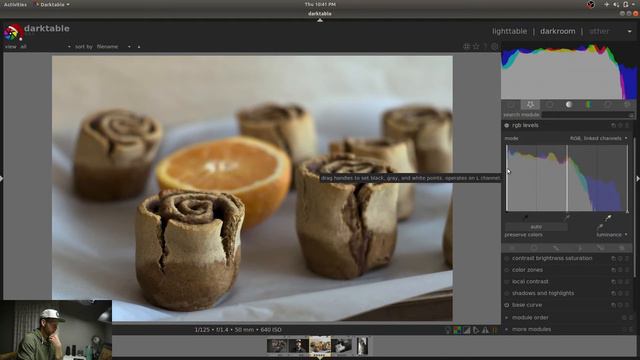Focus the search module input field
The height and width of the screenshot is (360, 640).
tap(588, 115)
